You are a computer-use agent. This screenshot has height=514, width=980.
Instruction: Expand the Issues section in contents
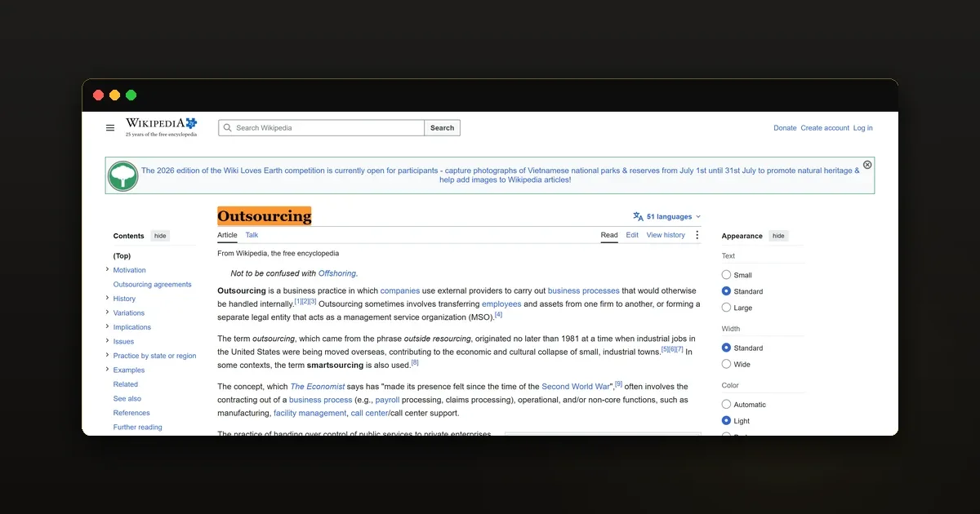pos(107,341)
